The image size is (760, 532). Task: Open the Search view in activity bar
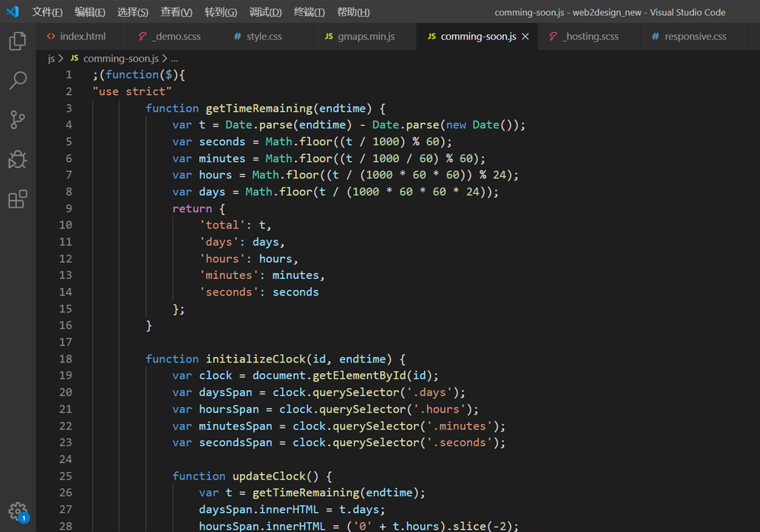pos(17,81)
